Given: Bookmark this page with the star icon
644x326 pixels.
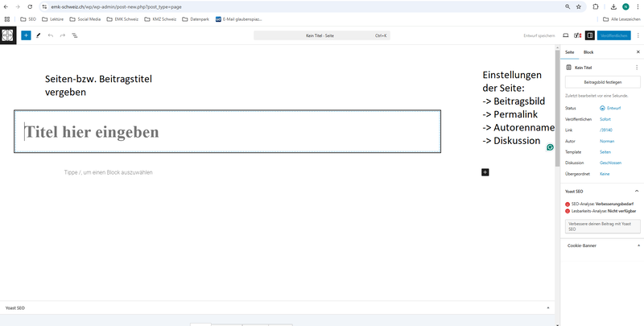Looking at the screenshot, I should coord(579,7).
